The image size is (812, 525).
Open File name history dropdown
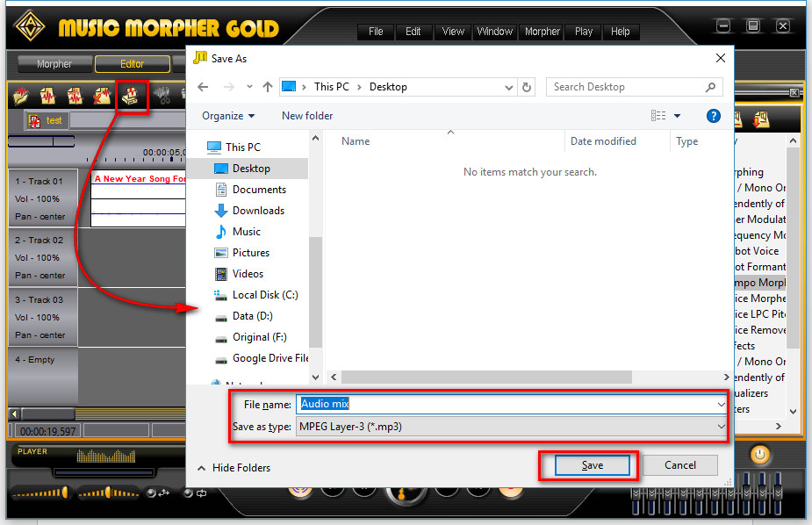click(x=721, y=405)
